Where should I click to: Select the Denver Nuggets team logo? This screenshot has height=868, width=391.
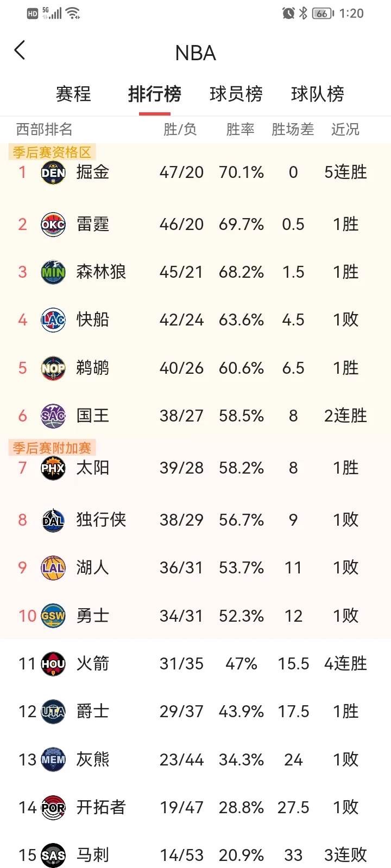click(53, 172)
